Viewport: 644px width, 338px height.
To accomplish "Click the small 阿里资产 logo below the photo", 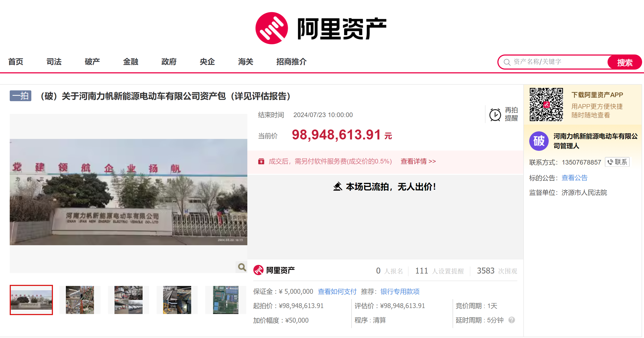I will tap(274, 270).
